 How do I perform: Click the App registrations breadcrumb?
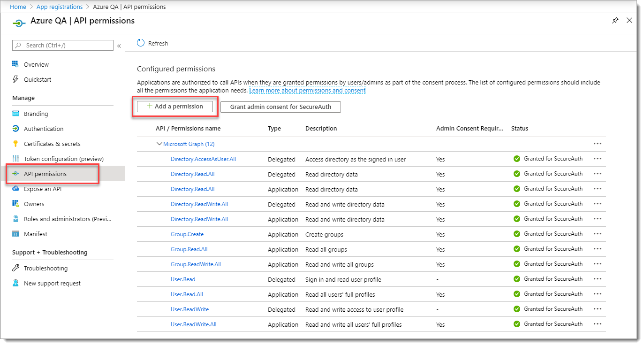coord(60,7)
